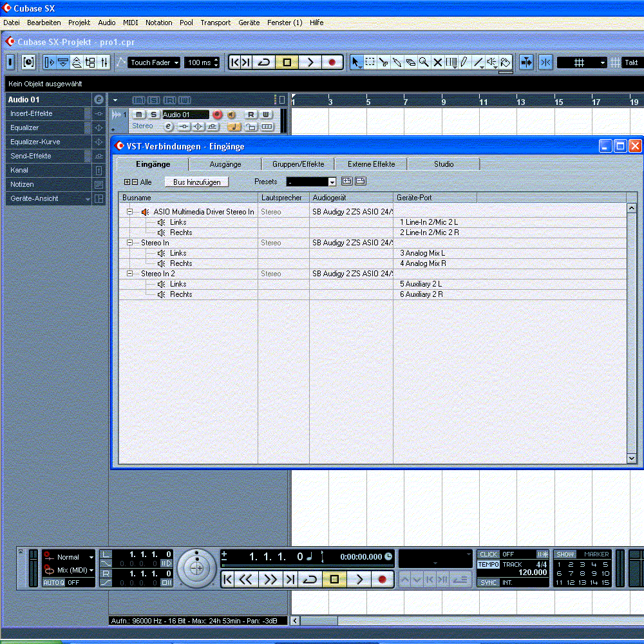Open the Mix (MIDI) cycle record dropdown
The height and width of the screenshot is (644, 644).
[x=91, y=570]
